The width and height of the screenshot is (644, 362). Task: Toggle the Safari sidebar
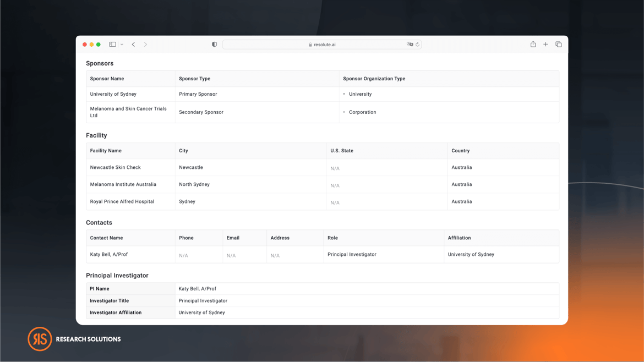[x=112, y=45]
